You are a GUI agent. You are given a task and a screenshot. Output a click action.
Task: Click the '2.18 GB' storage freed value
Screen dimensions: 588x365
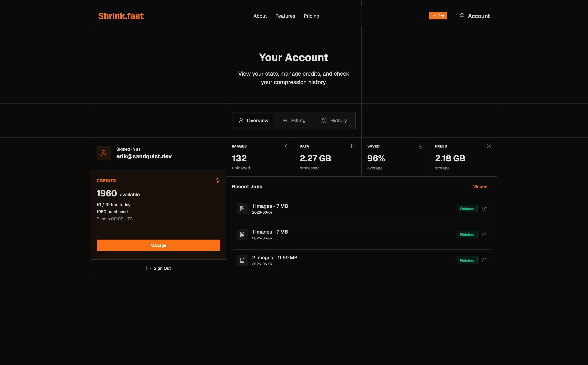tap(450, 158)
